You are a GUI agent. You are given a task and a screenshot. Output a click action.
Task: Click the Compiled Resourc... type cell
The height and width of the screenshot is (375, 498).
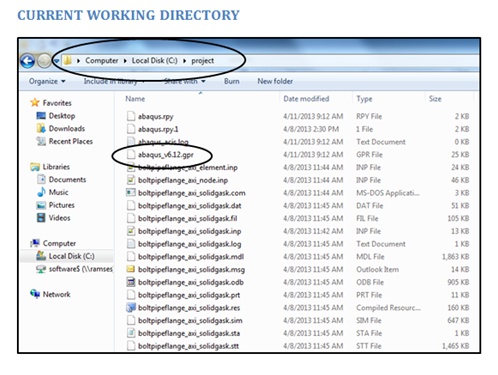coord(388,308)
